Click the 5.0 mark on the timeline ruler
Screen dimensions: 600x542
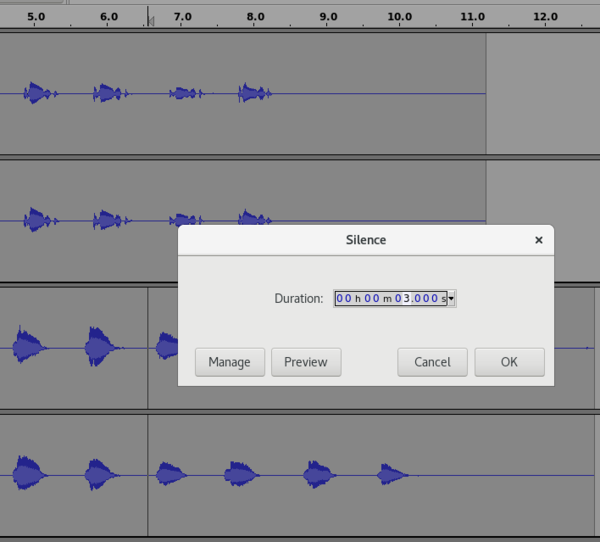coord(36,17)
